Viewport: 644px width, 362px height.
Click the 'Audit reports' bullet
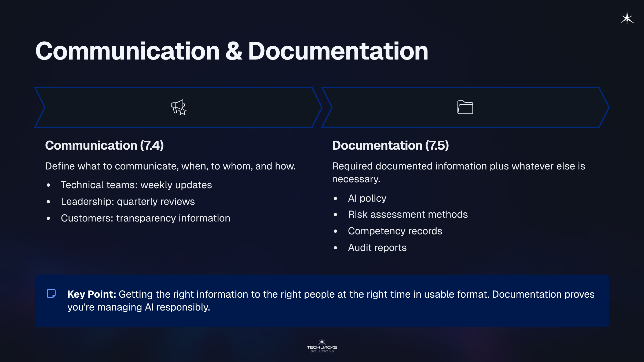(377, 248)
